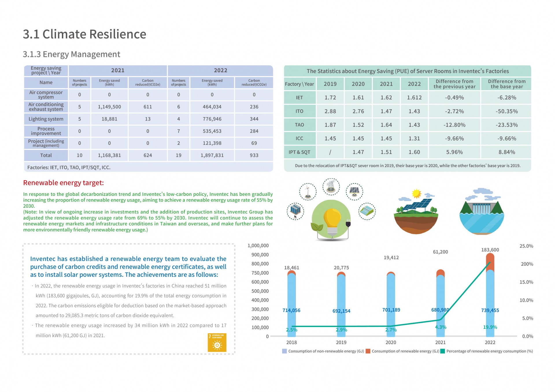Click the building circle icon
Screen dimensions: 555x392
point(295,211)
